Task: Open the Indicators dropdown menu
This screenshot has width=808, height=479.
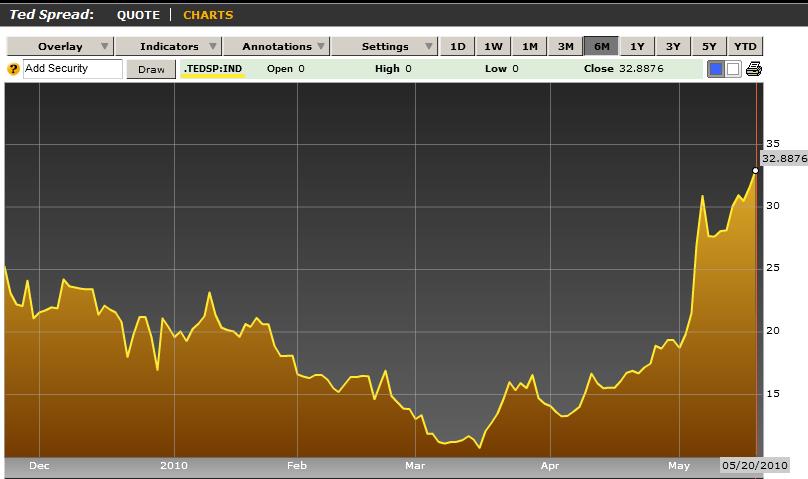Action: [x=169, y=46]
